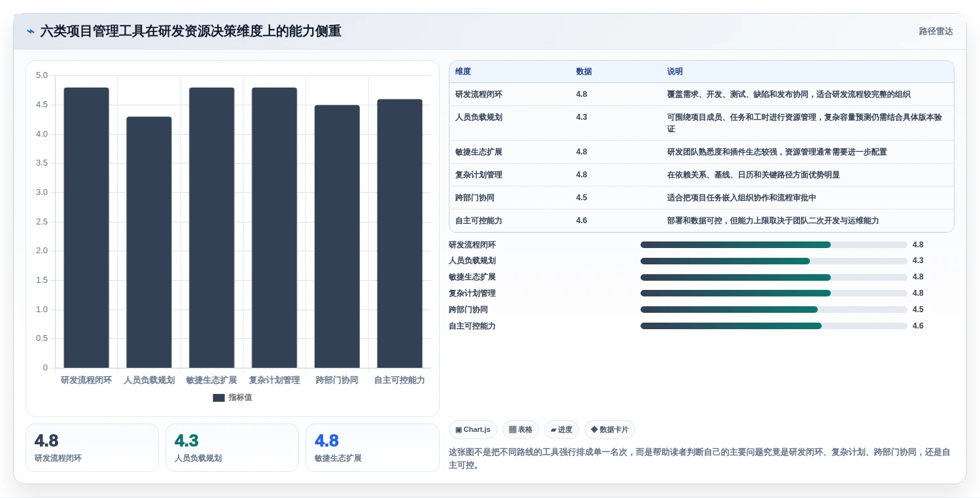The image size is (980, 498).
Task: Click the page title 六类项目管理工具 heading
Action: pos(191,31)
